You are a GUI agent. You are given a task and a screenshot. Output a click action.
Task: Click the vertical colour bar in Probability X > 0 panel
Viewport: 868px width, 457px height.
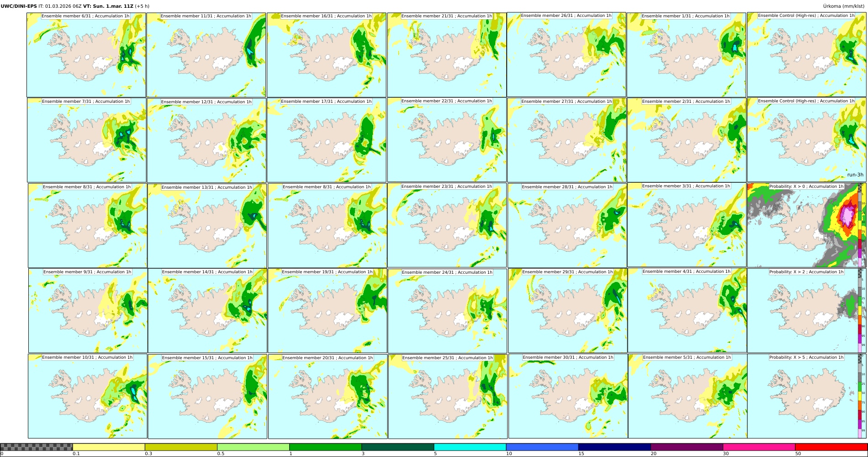pyautogui.click(x=860, y=225)
